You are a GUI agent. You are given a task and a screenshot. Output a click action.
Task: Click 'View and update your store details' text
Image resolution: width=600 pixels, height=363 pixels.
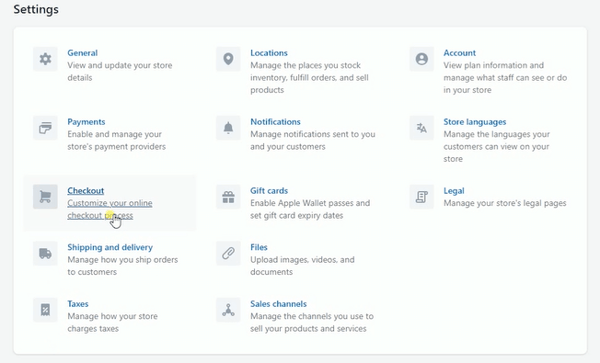click(120, 72)
